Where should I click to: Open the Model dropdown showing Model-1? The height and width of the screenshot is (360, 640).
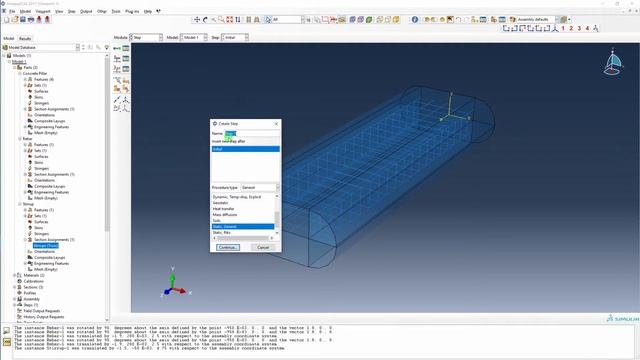click(193, 37)
